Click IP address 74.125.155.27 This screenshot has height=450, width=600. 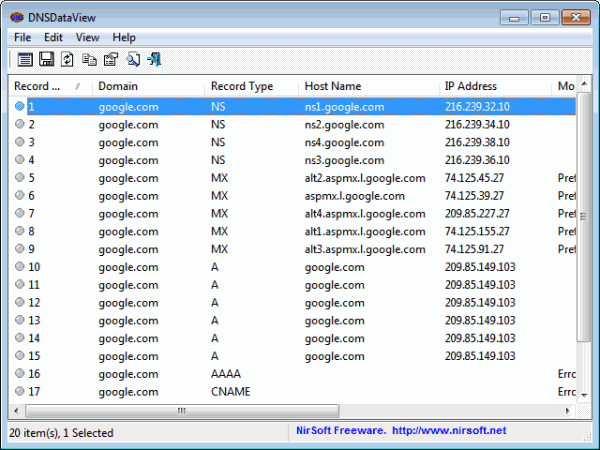pos(477,231)
